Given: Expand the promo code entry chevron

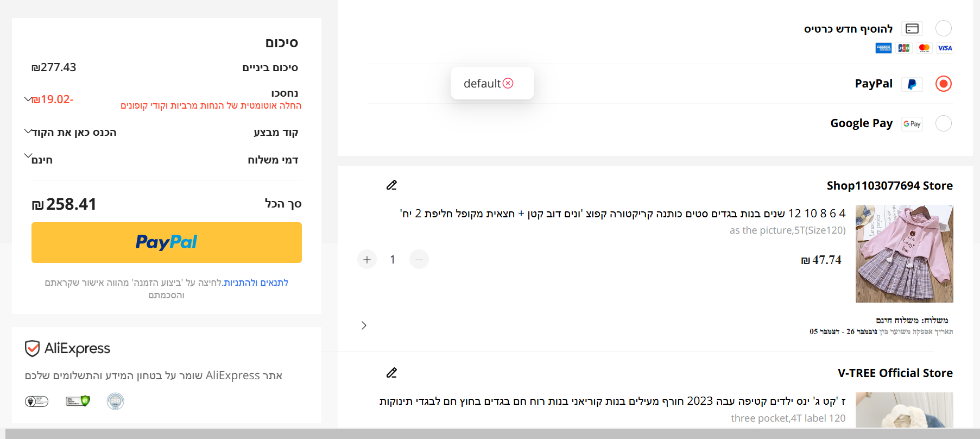Looking at the screenshot, I should (28, 131).
